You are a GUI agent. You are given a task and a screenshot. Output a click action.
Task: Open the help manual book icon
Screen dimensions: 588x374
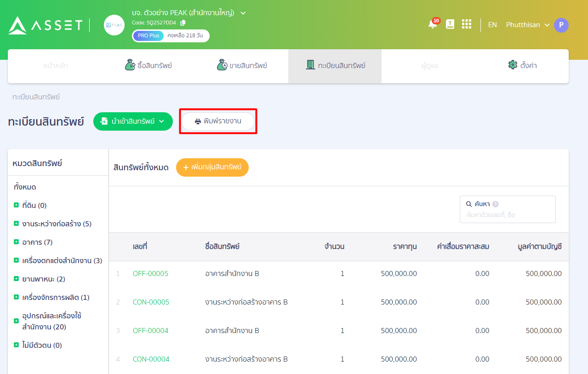(x=450, y=24)
